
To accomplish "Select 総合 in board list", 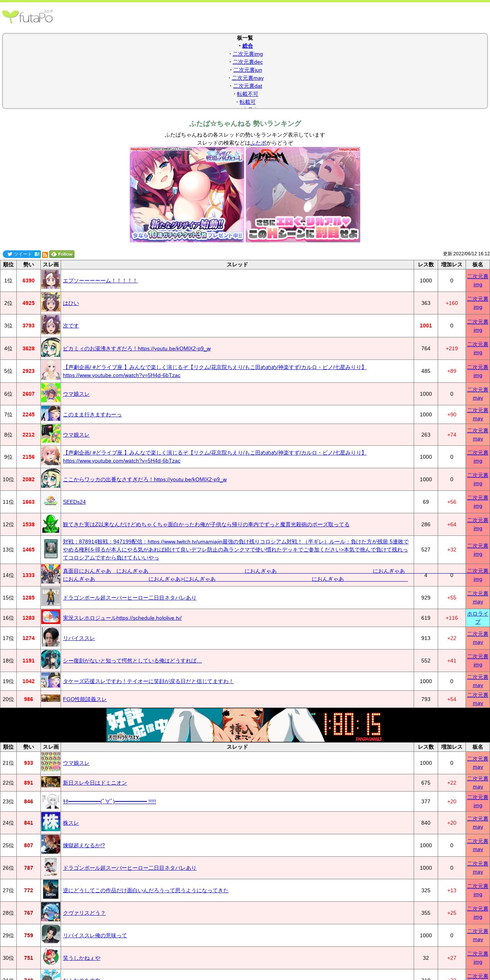I will (x=248, y=46).
